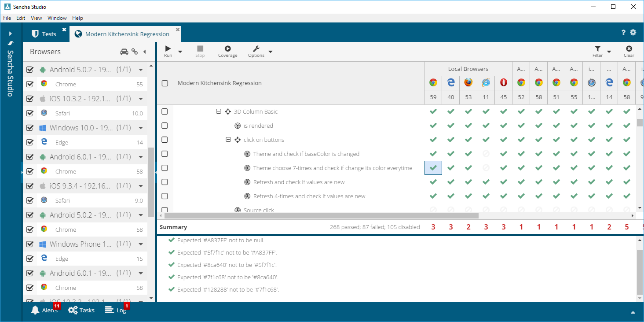Select 'Refresh 4-times and check if values are new'

[309, 196]
